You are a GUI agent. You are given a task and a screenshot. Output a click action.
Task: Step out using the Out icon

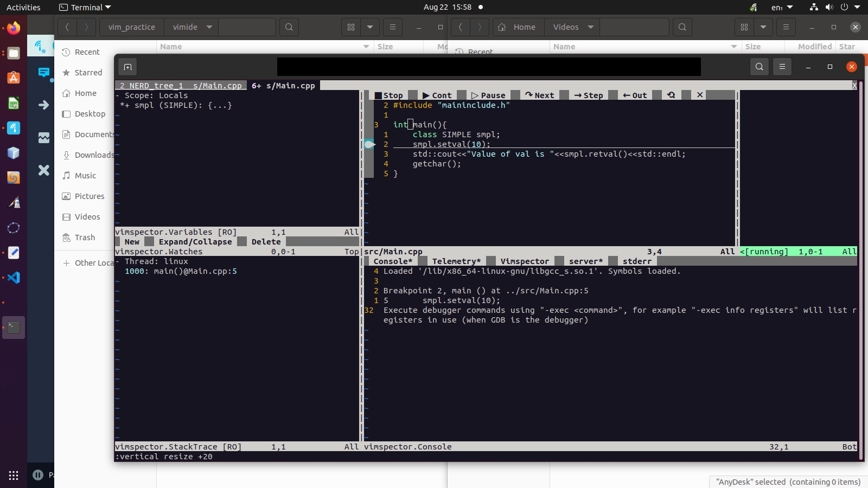[x=635, y=95]
